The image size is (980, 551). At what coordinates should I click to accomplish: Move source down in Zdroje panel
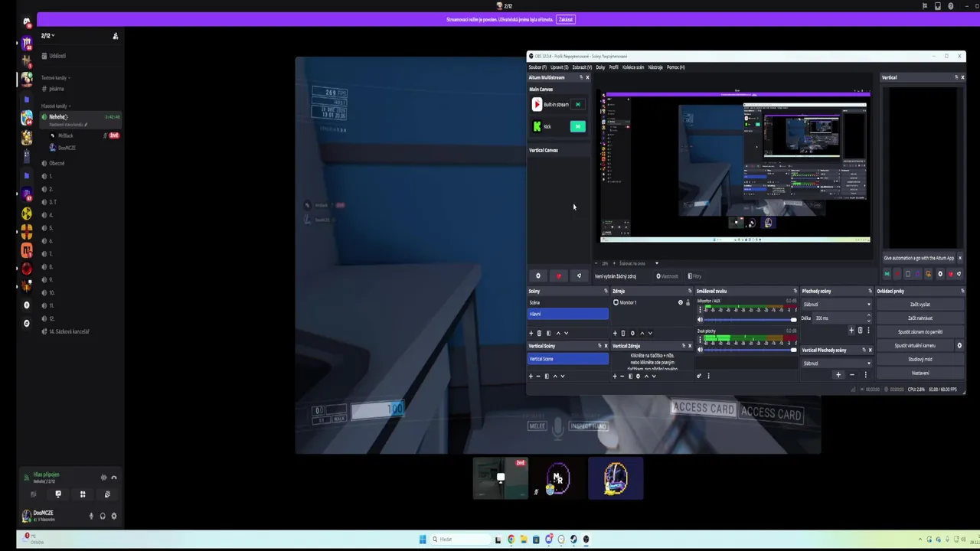(x=650, y=333)
